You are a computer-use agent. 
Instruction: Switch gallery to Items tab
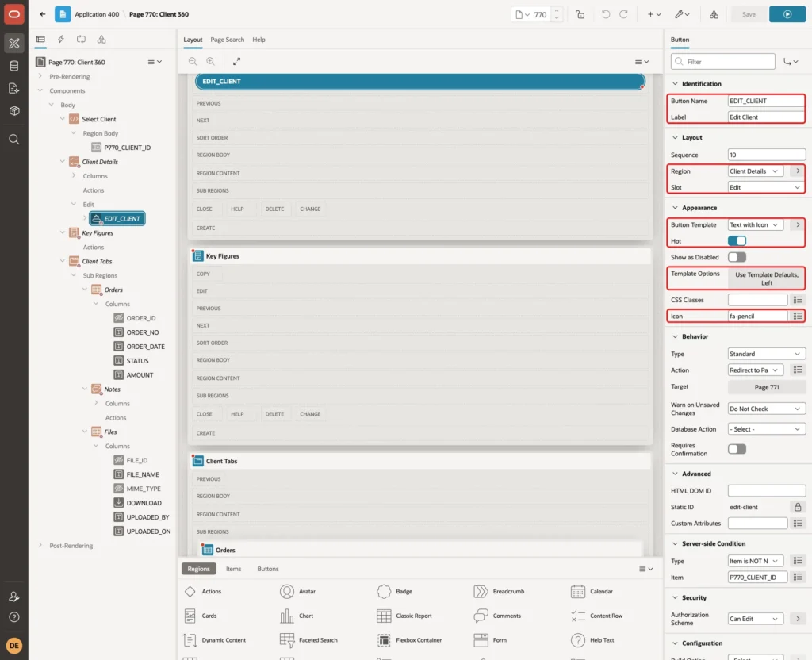(233, 569)
